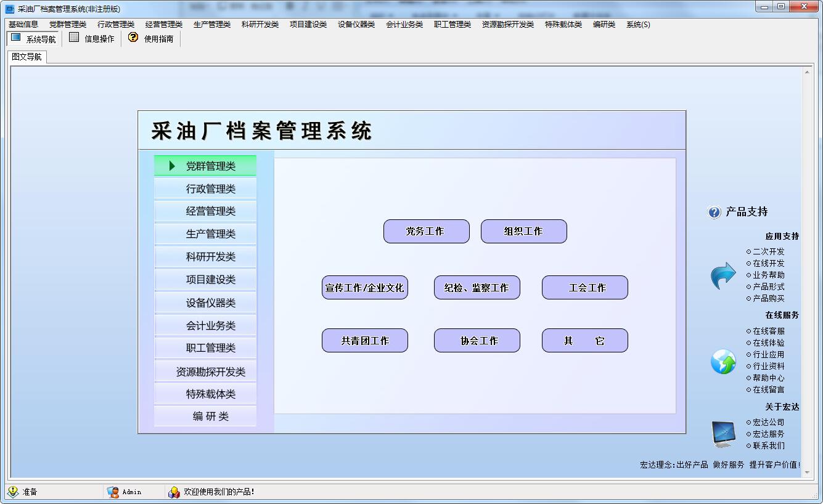Click the computer monitor 关于宏达 icon
The width and height of the screenshot is (823, 504).
723,434
